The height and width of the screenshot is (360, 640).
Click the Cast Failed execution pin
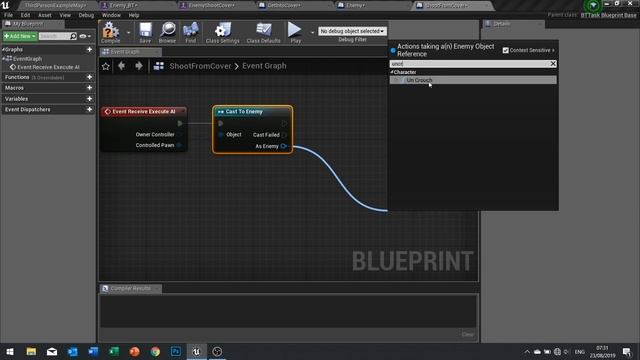tap(284, 135)
